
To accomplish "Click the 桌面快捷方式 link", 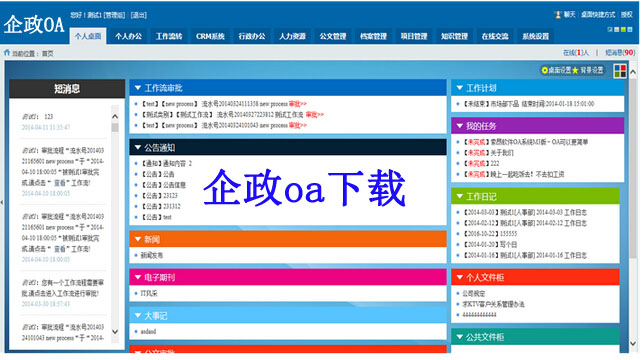I will pos(598,15).
